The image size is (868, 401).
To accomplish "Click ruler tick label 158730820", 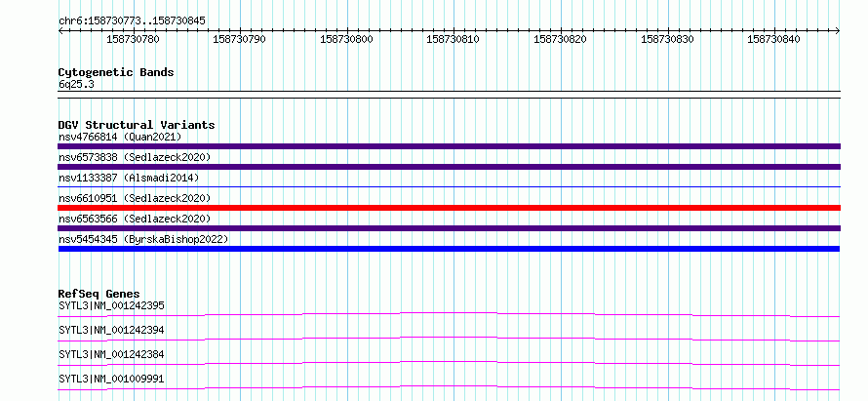I will point(560,39).
